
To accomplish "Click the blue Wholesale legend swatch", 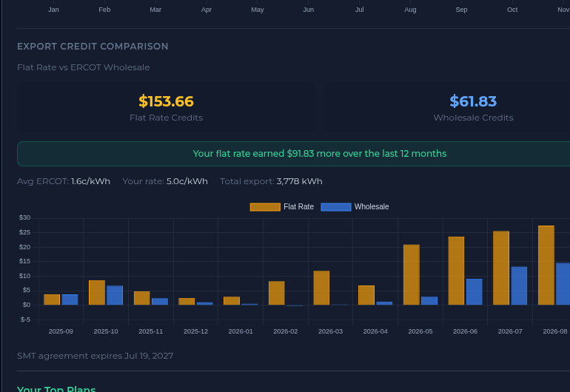I will pyautogui.click(x=336, y=207).
